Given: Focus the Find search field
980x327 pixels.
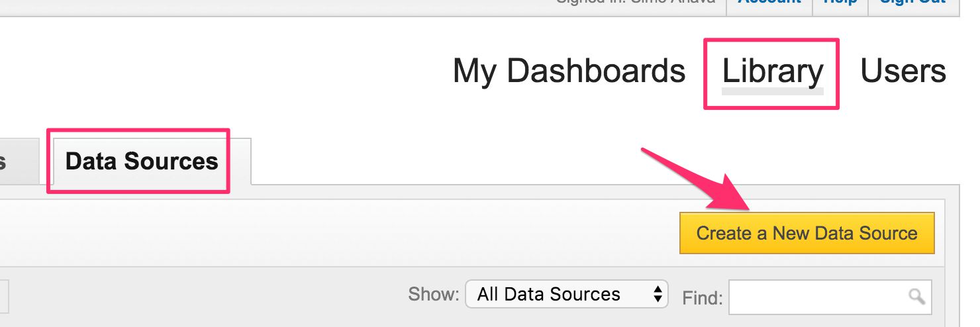Looking at the screenshot, I should (x=830, y=297).
